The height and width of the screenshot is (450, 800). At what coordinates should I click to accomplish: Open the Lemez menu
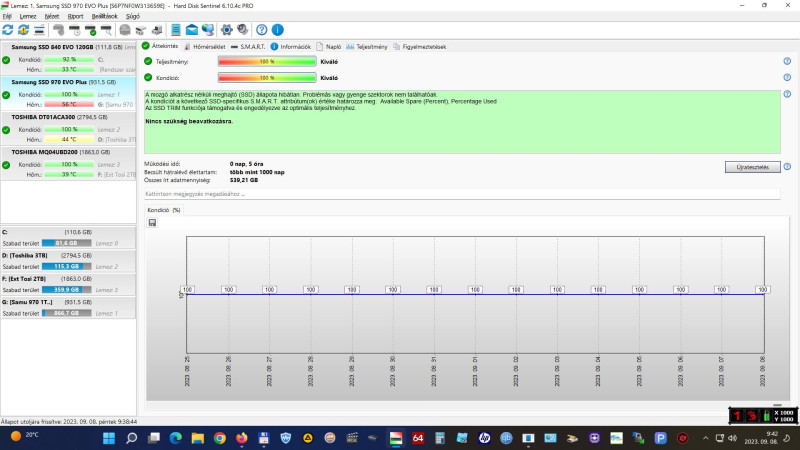28,16
